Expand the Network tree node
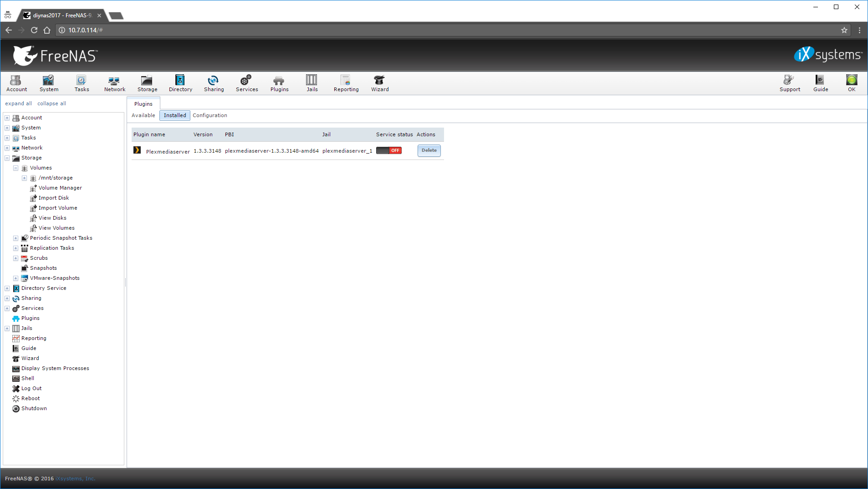This screenshot has width=868, height=489. pyautogui.click(x=7, y=148)
